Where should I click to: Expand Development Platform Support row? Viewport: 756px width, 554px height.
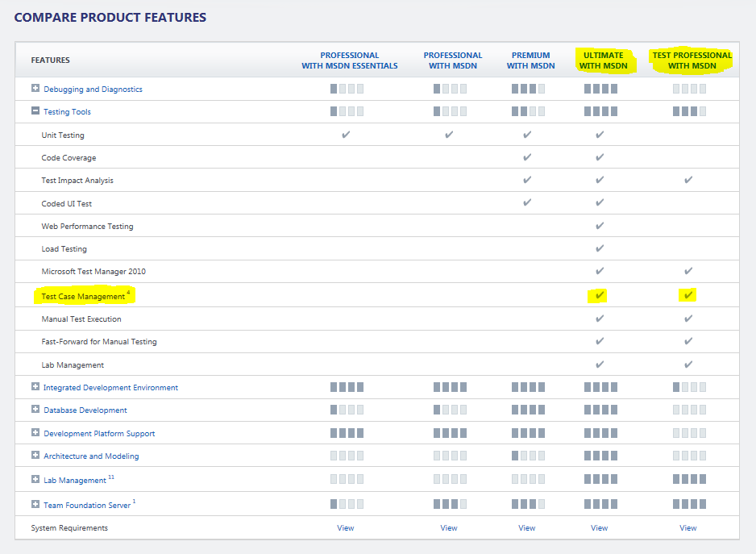tap(35, 432)
